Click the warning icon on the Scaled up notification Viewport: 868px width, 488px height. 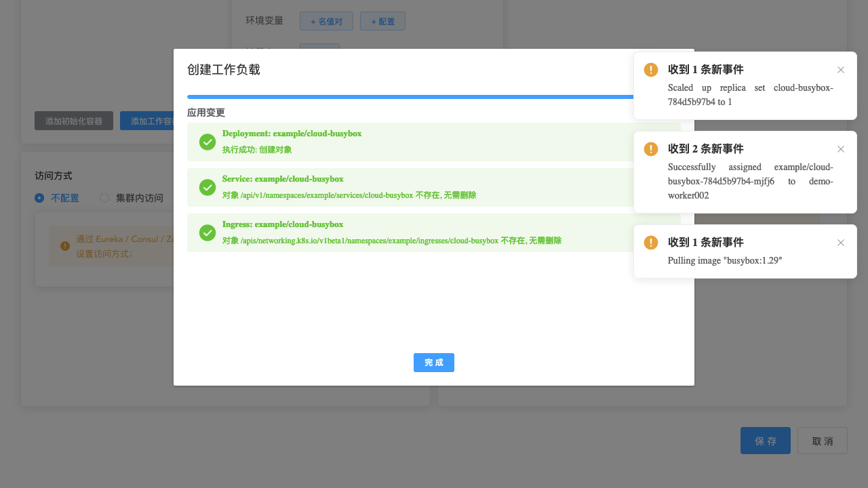tap(650, 70)
